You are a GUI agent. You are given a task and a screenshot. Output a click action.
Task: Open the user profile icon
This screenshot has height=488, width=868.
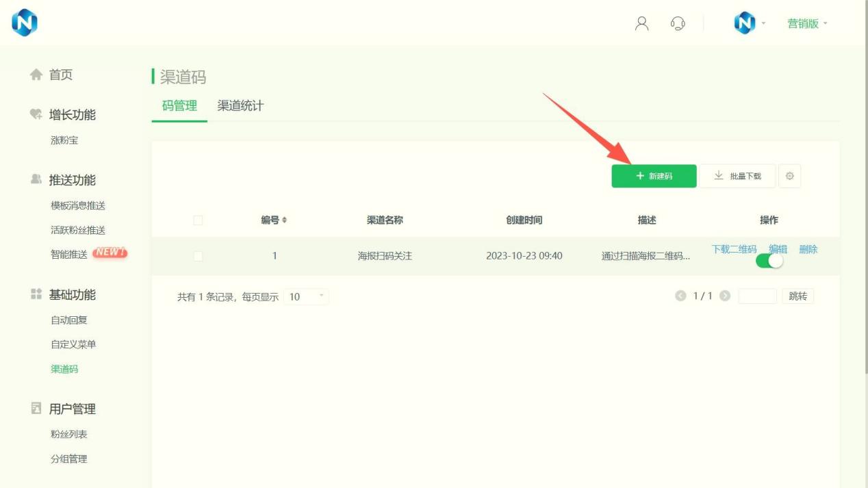pos(641,23)
